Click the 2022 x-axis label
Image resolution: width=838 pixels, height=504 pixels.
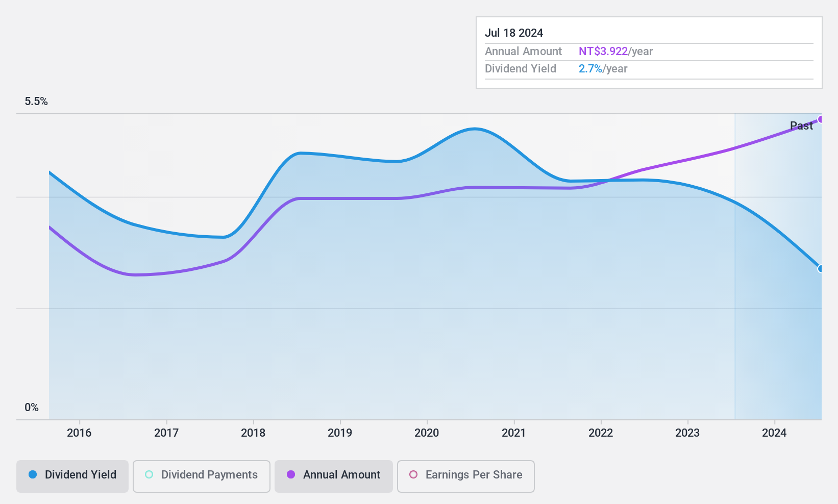[601, 433]
